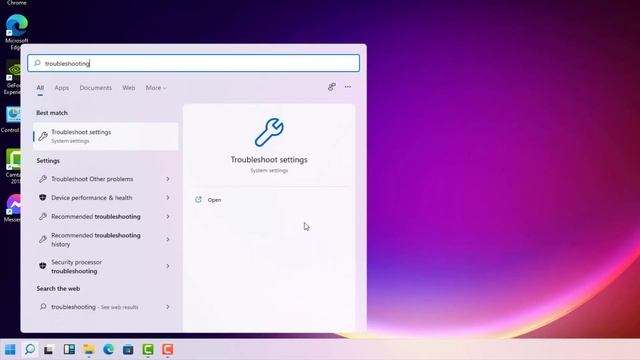Screen dimensions: 640x360
Task: Click the Windows Start button
Action: (10, 349)
